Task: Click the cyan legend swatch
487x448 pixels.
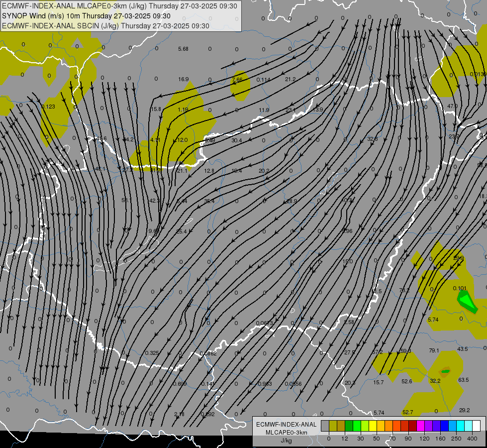Action: pos(461,426)
